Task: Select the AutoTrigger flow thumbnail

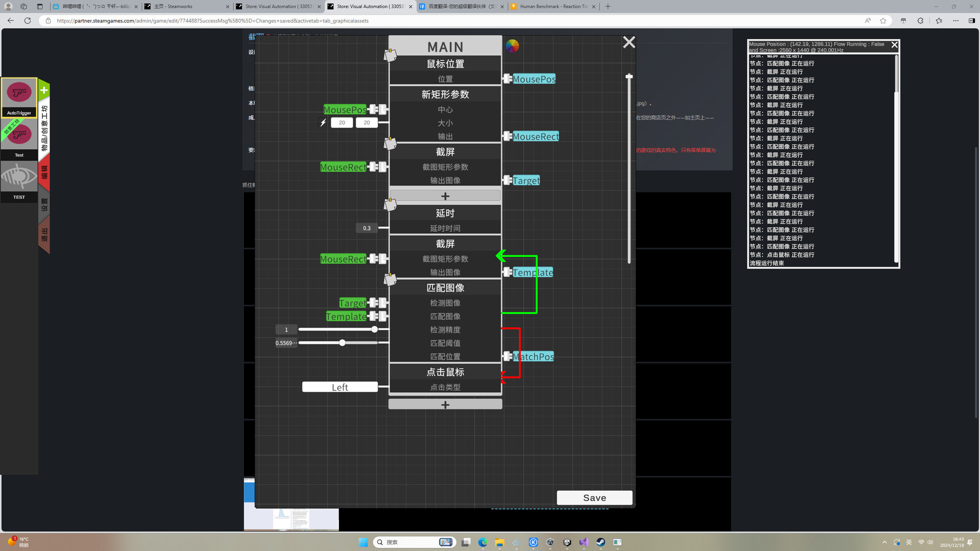Action: click(x=19, y=97)
